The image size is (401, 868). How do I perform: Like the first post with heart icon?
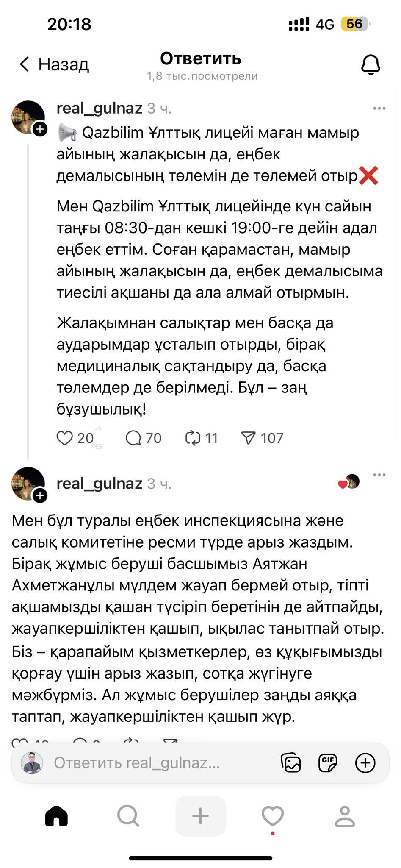tap(65, 438)
